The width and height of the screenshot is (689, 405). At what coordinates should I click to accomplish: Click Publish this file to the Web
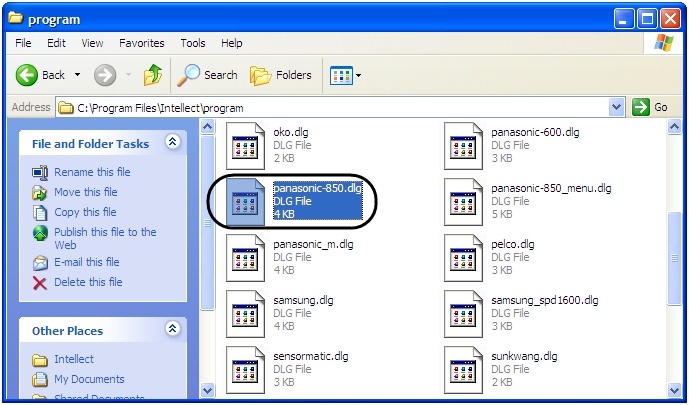pos(105,238)
